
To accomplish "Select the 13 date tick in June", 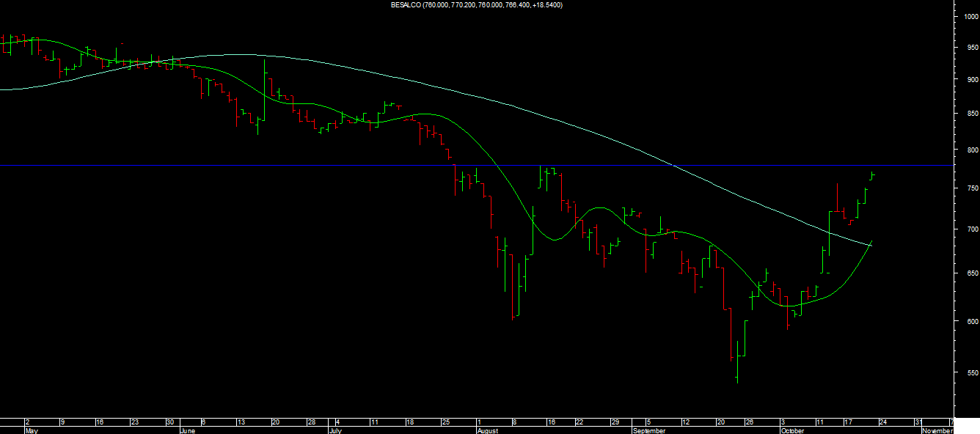I will [240, 422].
